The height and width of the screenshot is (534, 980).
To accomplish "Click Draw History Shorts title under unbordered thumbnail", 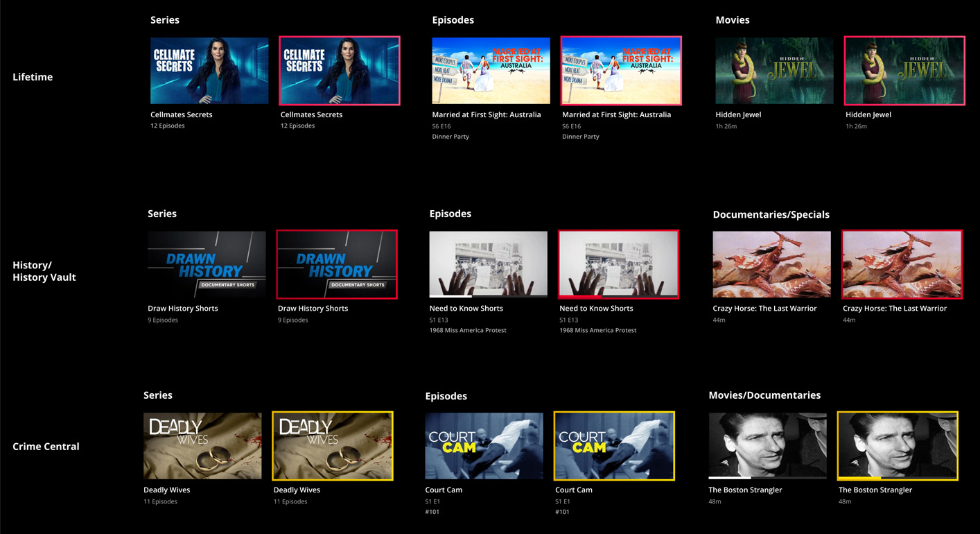I will tap(183, 308).
